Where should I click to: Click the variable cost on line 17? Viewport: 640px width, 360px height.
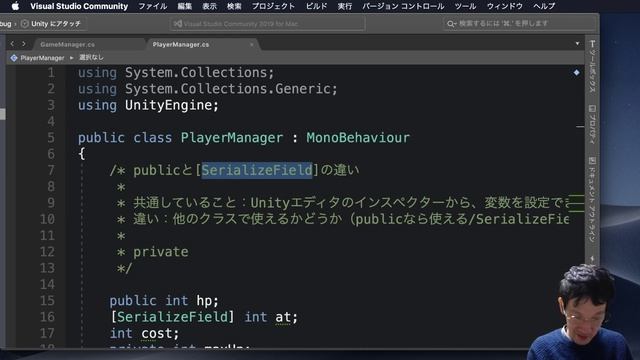tap(156, 333)
